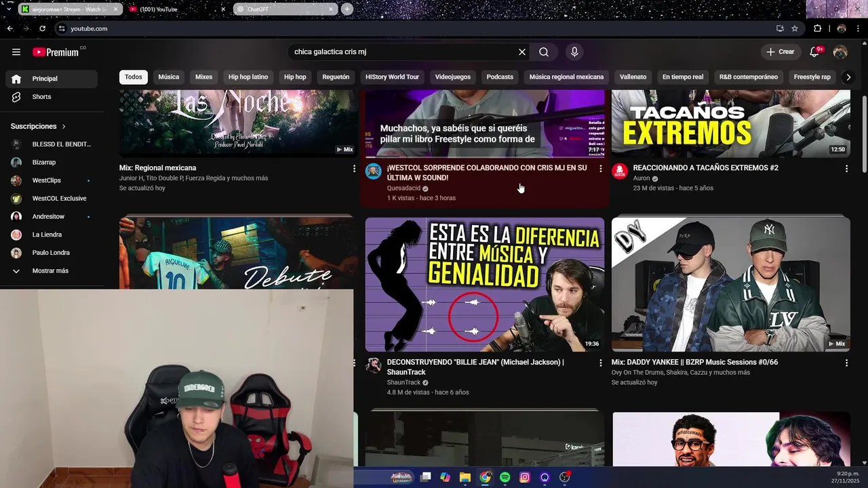Image resolution: width=868 pixels, height=488 pixels.
Task: Reload the page in Chrome
Action: pos(42,28)
